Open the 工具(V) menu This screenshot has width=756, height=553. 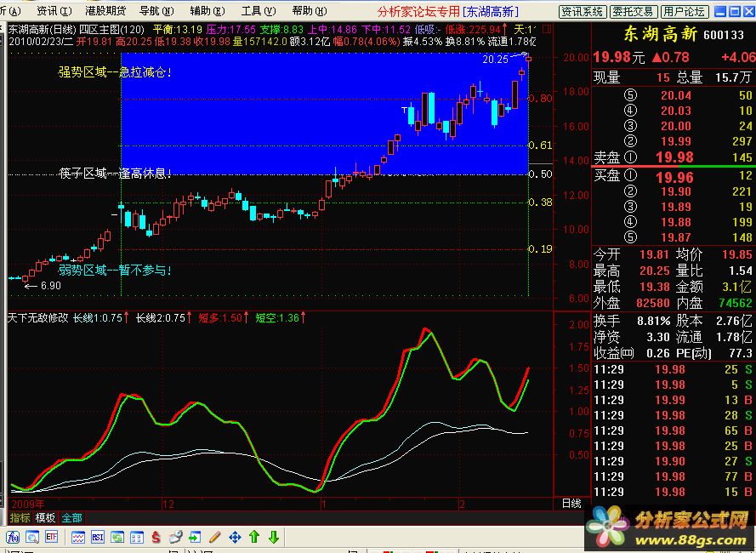coord(259,10)
